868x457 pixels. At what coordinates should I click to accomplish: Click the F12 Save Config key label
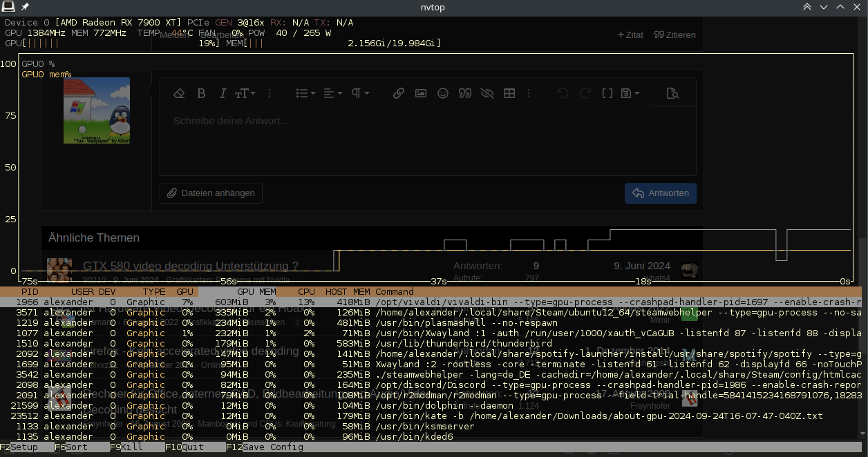click(x=265, y=447)
